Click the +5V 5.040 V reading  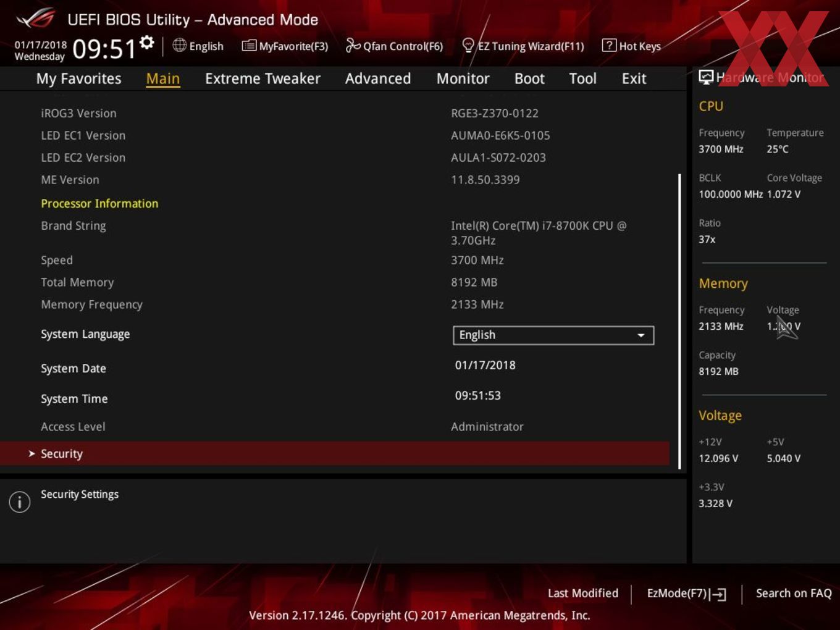[x=784, y=458]
